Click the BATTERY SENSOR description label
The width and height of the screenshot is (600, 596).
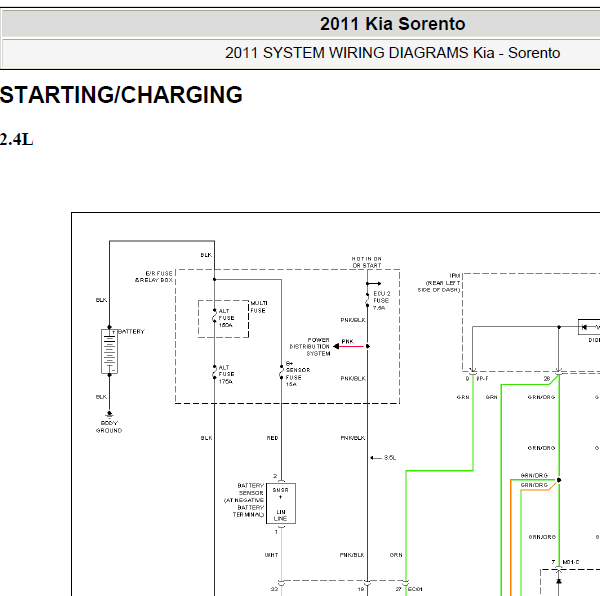[244, 500]
